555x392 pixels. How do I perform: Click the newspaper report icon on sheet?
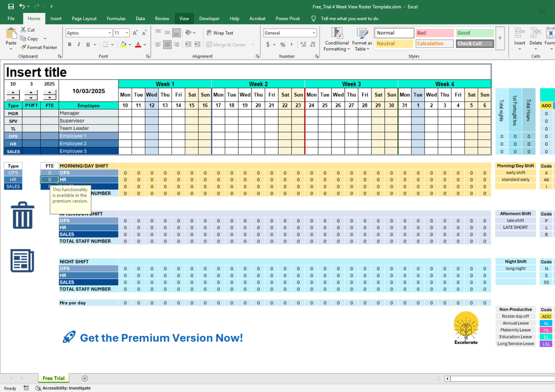(22, 261)
